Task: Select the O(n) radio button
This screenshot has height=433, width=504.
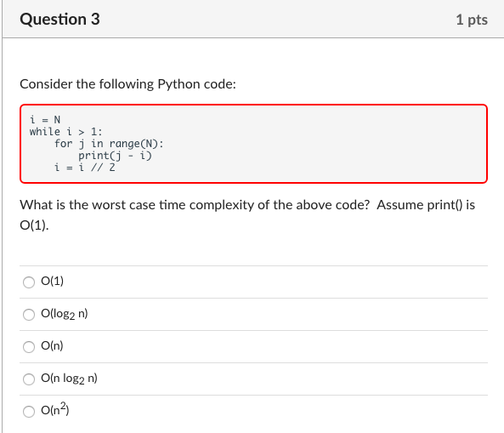Action: pos(29,347)
